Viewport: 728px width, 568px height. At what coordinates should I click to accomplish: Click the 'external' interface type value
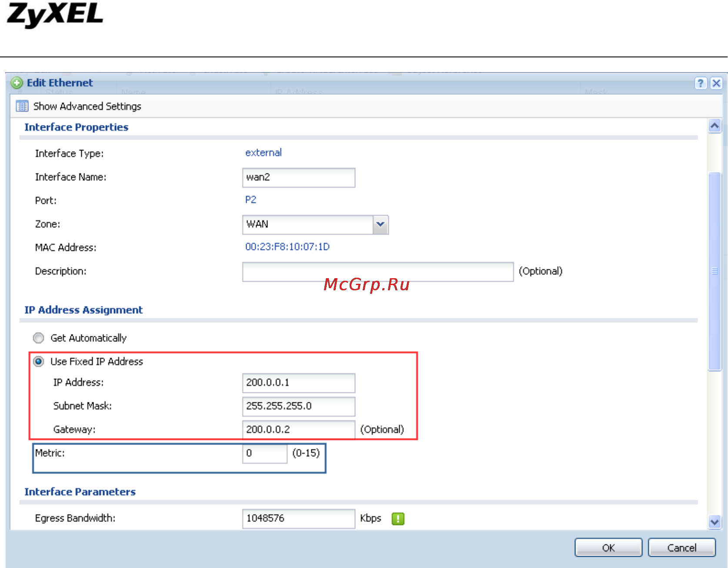pyautogui.click(x=264, y=153)
